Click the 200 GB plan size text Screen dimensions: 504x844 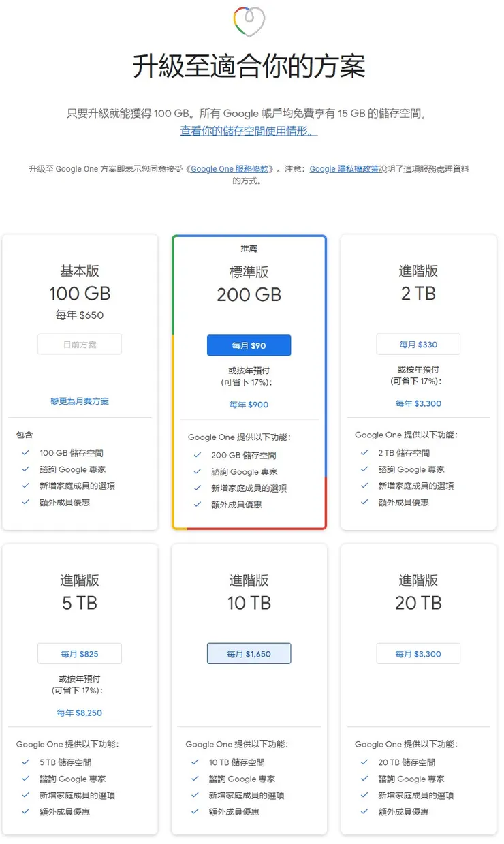(x=249, y=295)
